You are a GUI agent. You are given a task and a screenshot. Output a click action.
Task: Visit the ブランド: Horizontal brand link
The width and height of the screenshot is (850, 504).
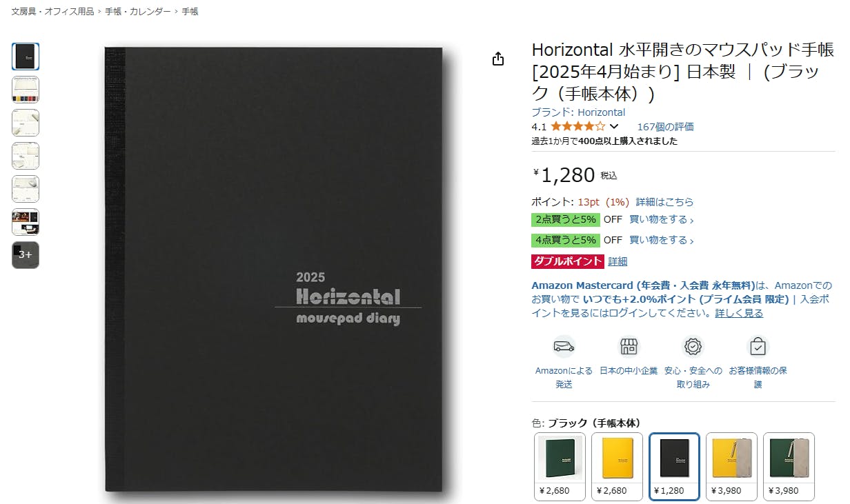click(578, 112)
